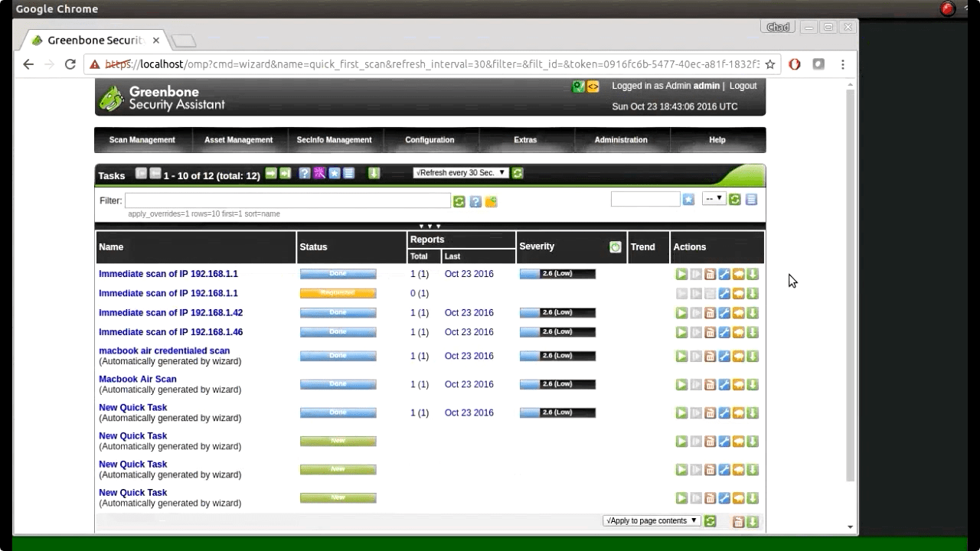The height and width of the screenshot is (551, 980).
Task: Move the Macbook Air Scan task to trashcan
Action: (x=709, y=384)
